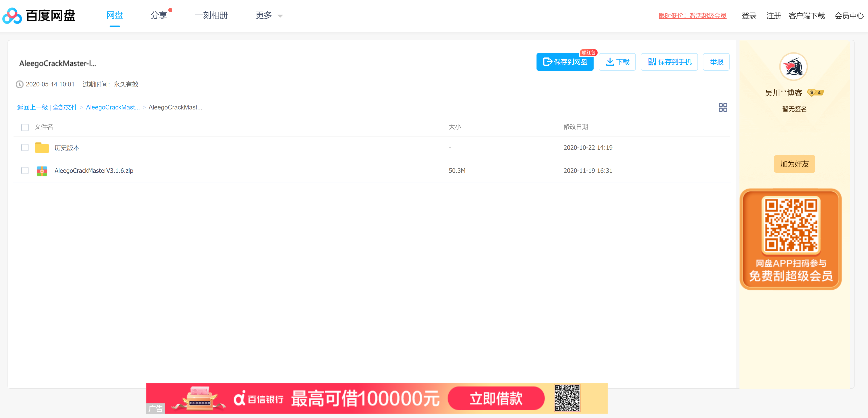Click 立即借款 in the banner ad

[496, 398]
